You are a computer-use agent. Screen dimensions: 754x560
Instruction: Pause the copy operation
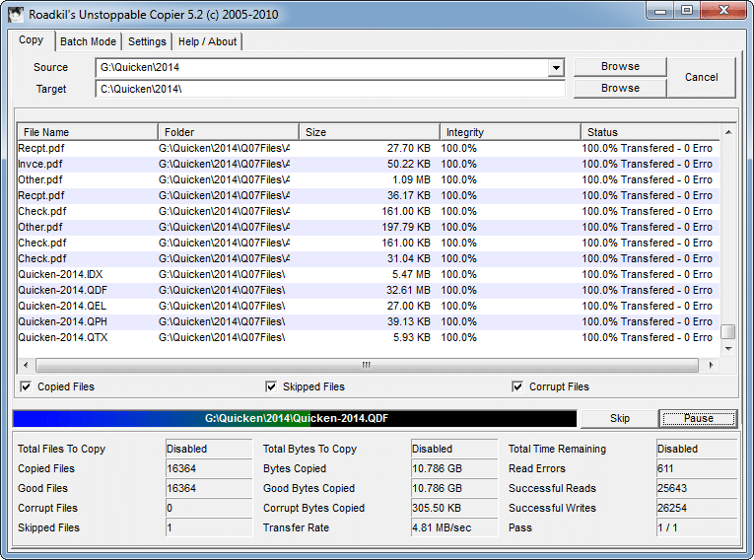[698, 418]
